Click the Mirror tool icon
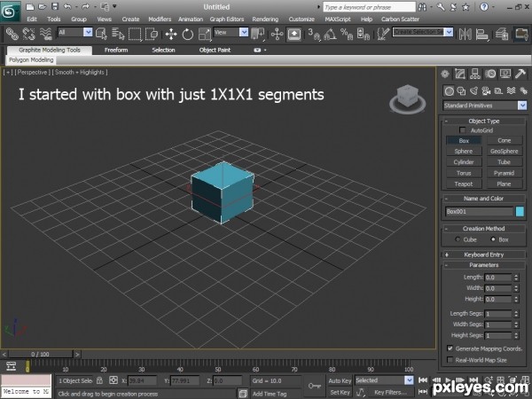532x399 pixels. [465, 34]
